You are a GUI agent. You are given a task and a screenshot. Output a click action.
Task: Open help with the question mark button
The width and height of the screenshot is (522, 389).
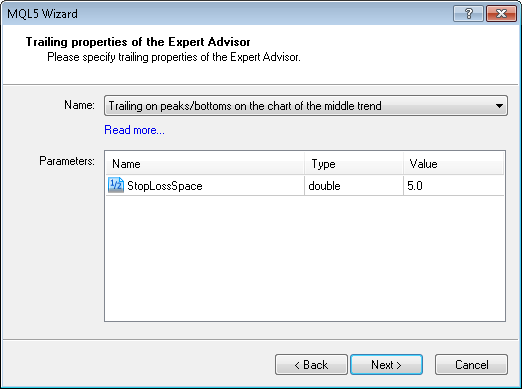[468, 14]
